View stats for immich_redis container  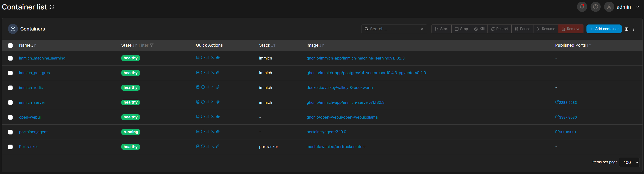(208, 87)
